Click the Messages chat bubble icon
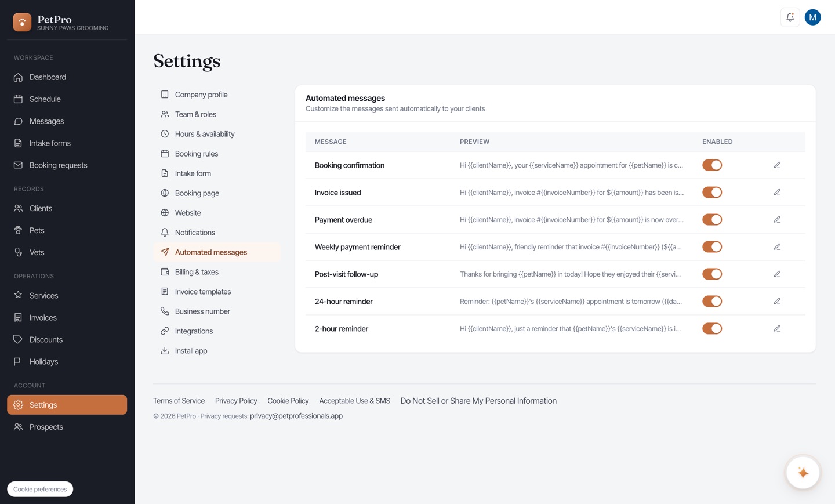Screen dimensions: 835x504 [19, 121]
